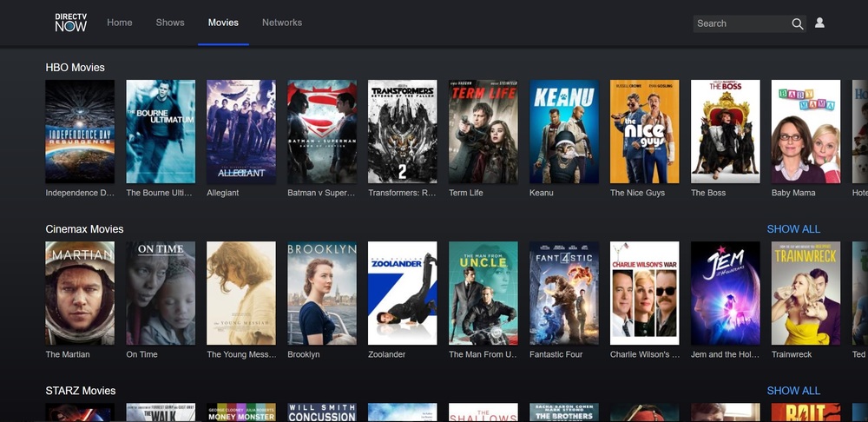Choose the Brooklyn movie poster

322,293
